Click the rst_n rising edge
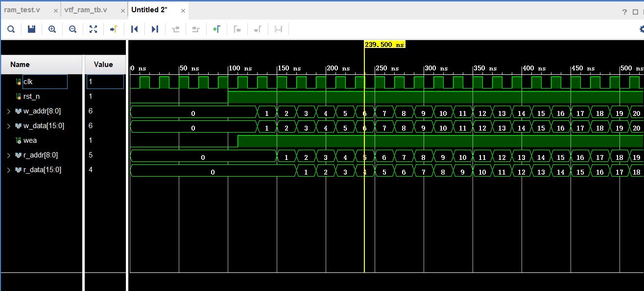Image resolution: width=644 pixels, height=291 pixels. click(228, 96)
